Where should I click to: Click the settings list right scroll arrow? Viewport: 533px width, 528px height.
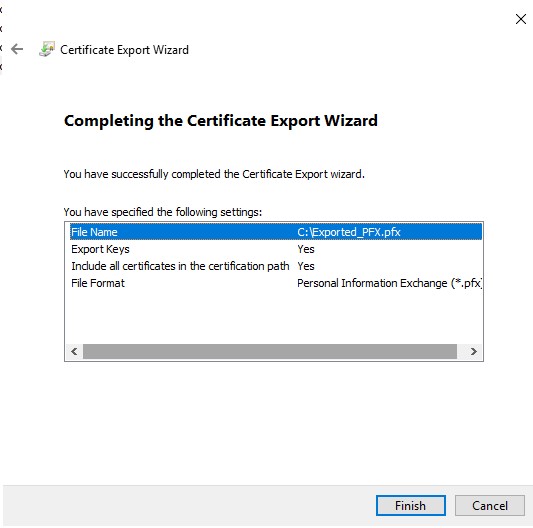pyautogui.click(x=474, y=351)
